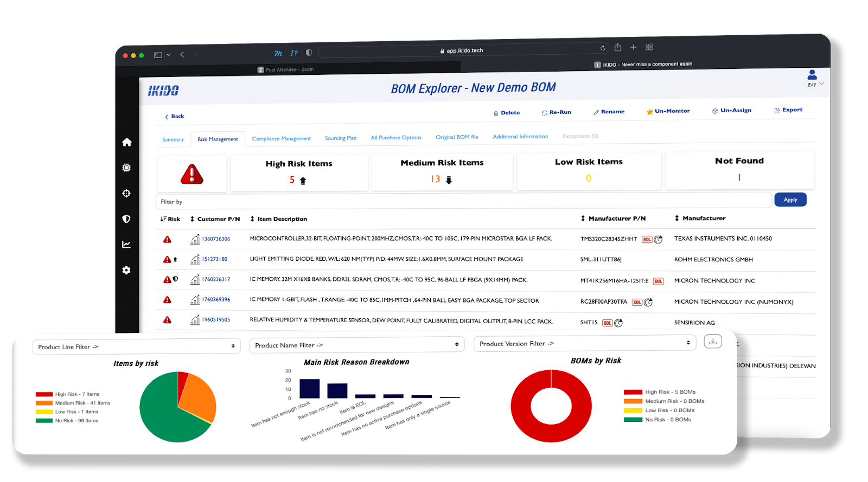Select the Not Found card
This screenshot has width=868, height=482.
click(739, 169)
